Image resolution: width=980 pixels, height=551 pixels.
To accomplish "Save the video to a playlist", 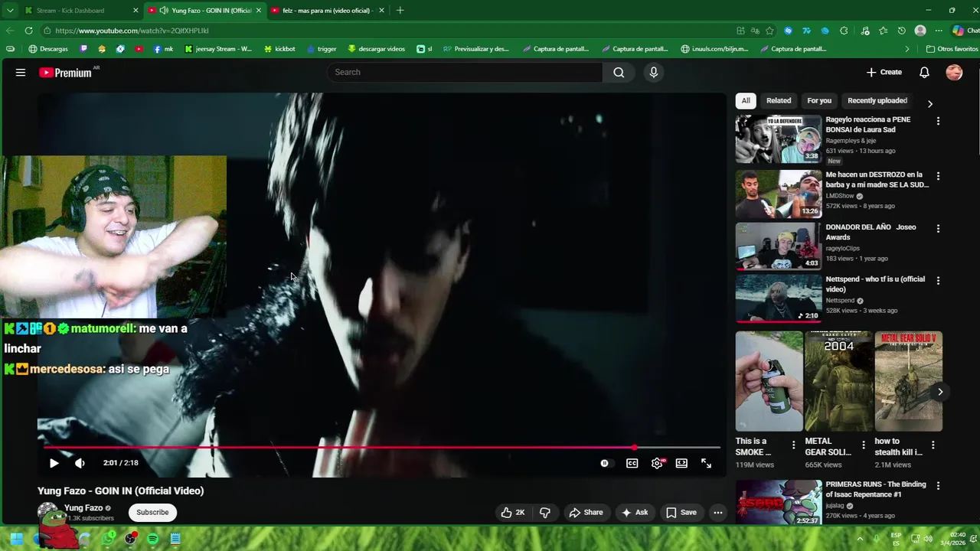I will point(681,512).
